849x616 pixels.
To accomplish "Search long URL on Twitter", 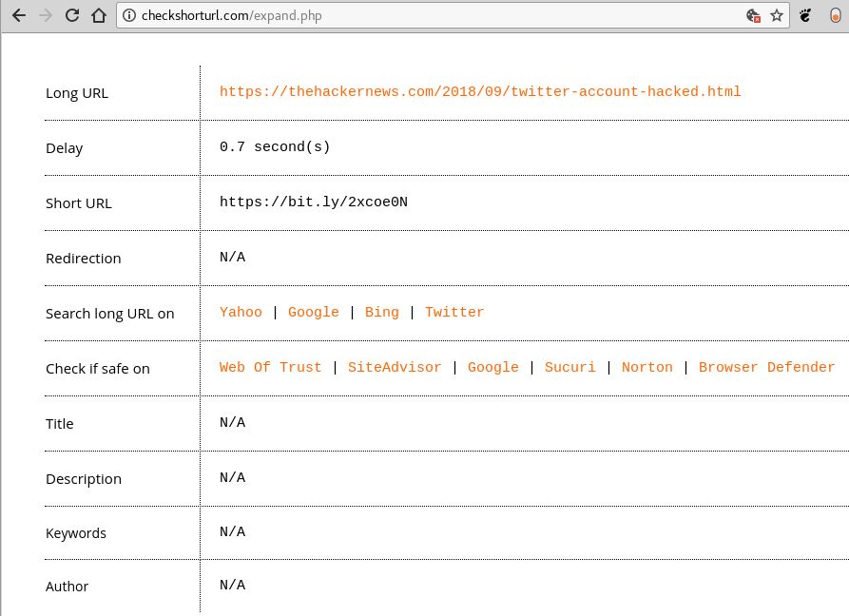I will tap(454, 313).
